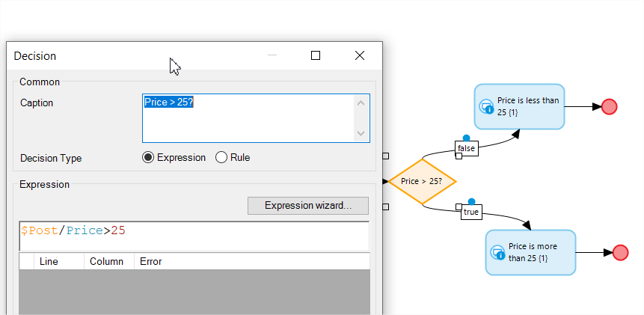Click the blue handle above the false label
Viewport: 644px width, 315px height.
tap(466, 138)
